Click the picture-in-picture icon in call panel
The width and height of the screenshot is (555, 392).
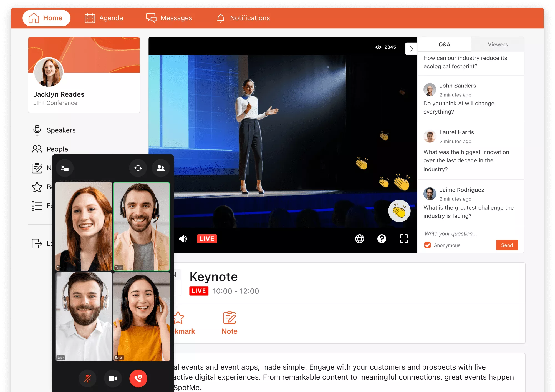pos(65,168)
